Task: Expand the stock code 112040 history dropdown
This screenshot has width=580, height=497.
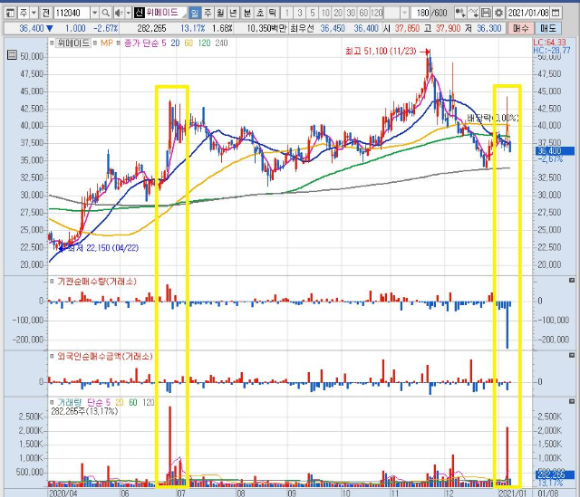Action: 95,13
